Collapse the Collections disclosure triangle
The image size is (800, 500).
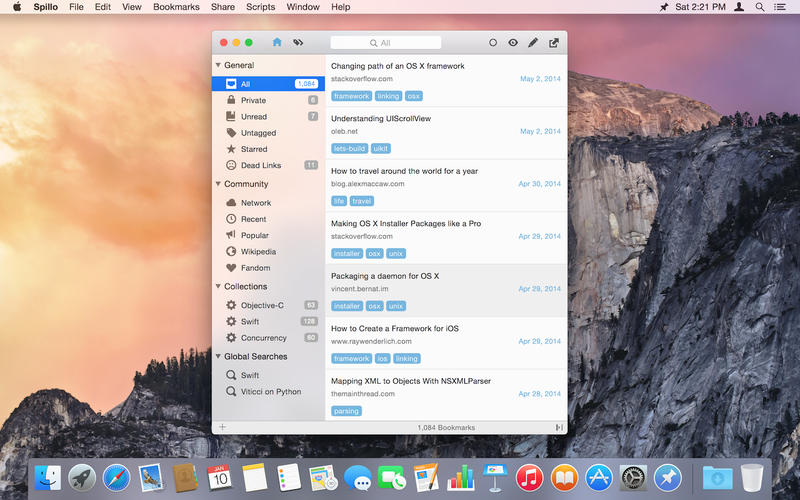(218, 287)
